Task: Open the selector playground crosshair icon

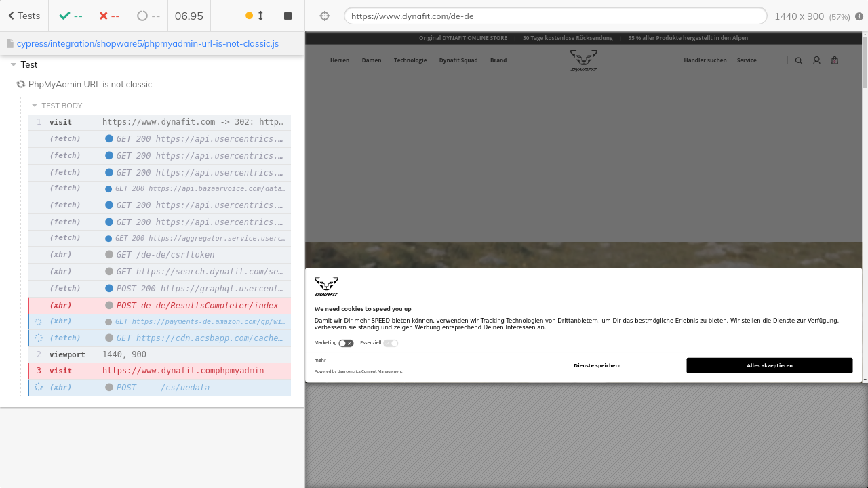Action: [324, 16]
